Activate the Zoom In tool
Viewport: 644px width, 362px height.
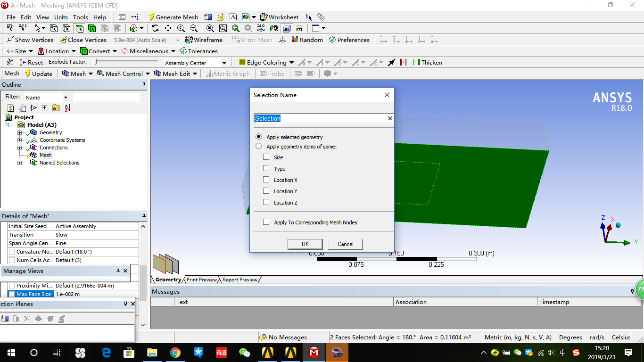(193, 28)
